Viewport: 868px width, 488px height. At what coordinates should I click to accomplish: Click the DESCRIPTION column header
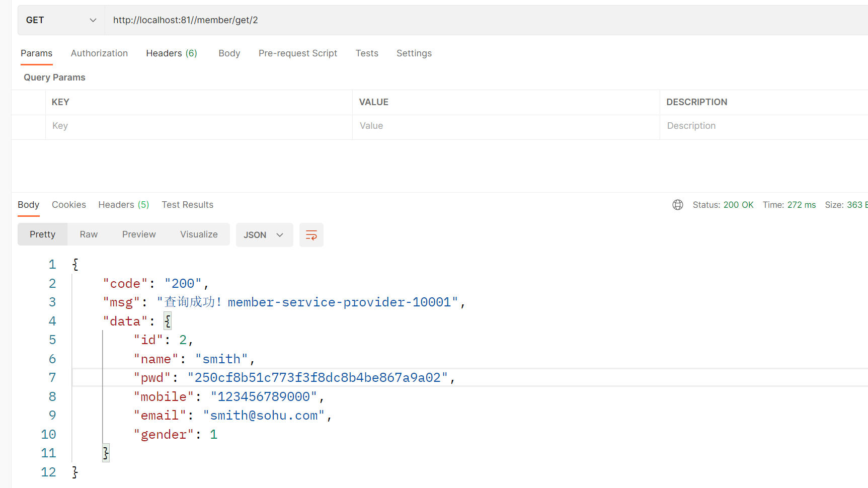(696, 102)
